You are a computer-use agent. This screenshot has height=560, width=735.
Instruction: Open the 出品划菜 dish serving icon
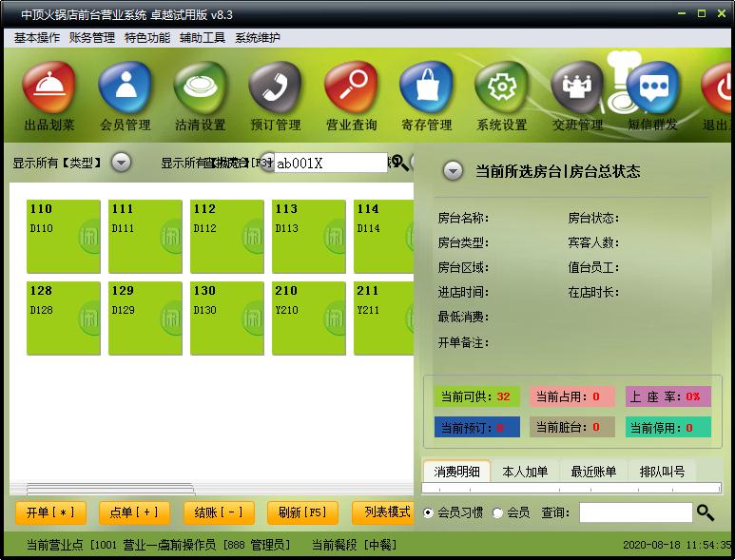(x=48, y=87)
